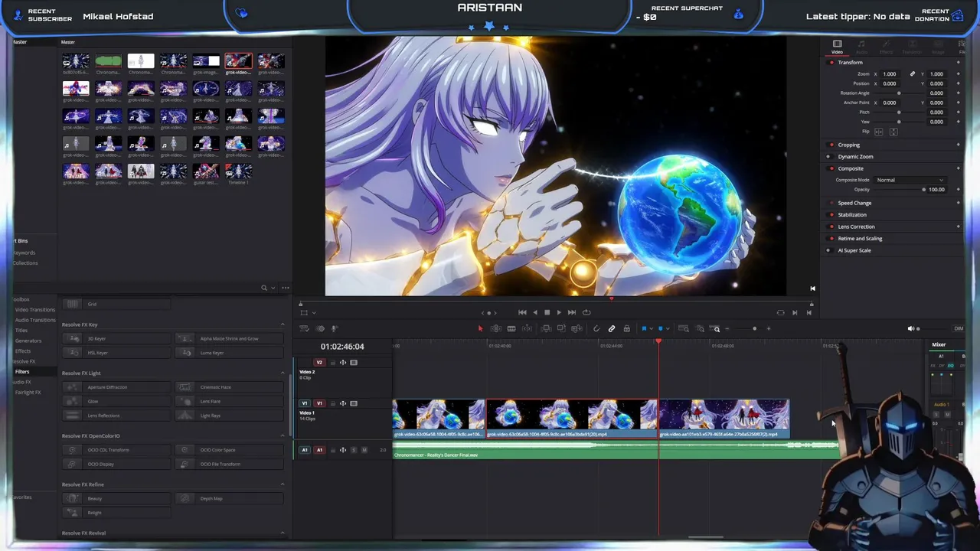Open the Audio tab in Inspector
Image resolution: width=980 pixels, height=551 pixels.
coord(861,47)
